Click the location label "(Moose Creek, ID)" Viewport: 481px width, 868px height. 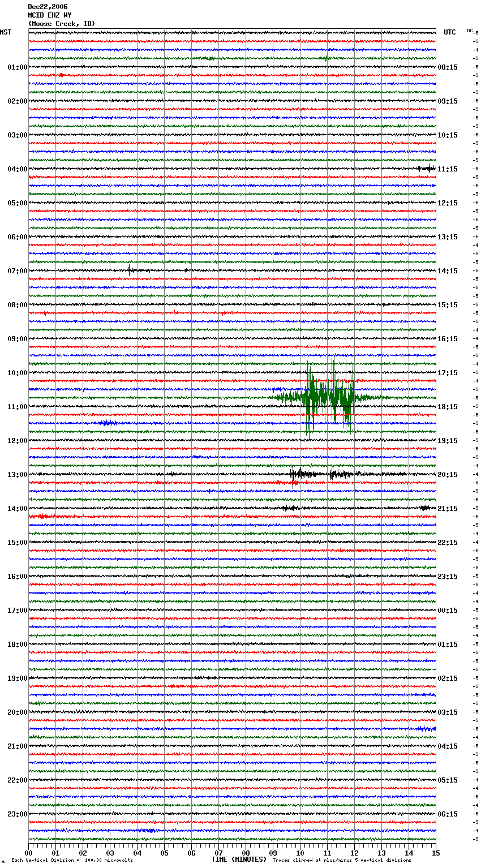62,24
